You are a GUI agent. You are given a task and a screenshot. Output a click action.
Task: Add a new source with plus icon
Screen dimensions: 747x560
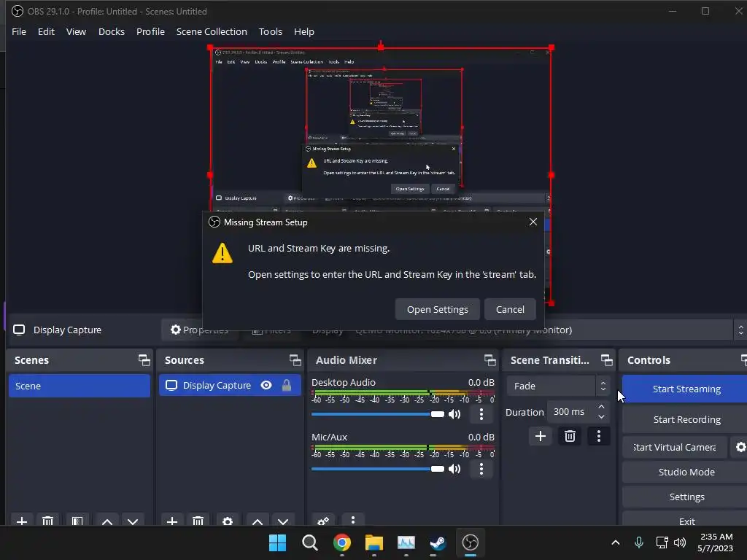(x=172, y=521)
